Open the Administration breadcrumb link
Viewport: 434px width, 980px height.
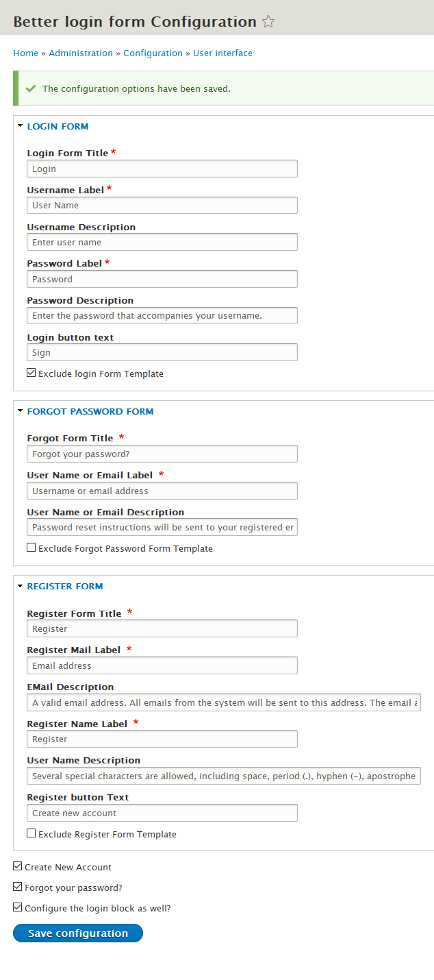81,53
